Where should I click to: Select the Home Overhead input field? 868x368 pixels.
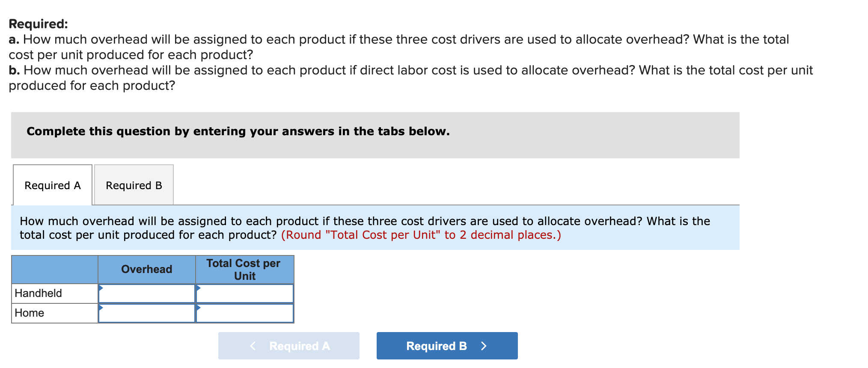click(x=148, y=313)
